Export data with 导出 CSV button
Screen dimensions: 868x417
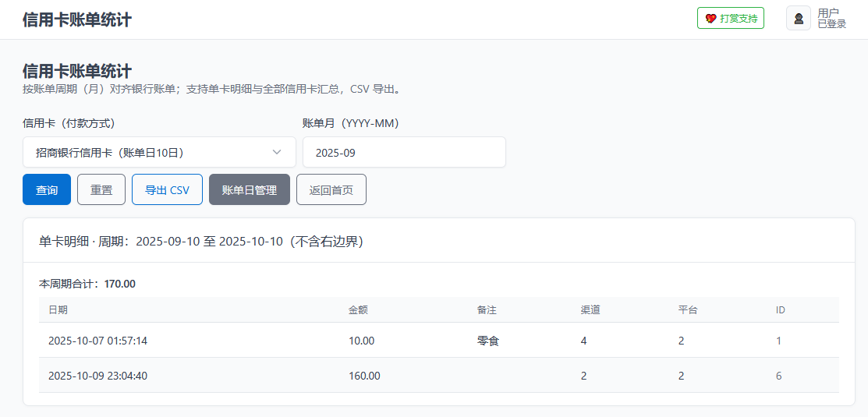pyautogui.click(x=167, y=189)
